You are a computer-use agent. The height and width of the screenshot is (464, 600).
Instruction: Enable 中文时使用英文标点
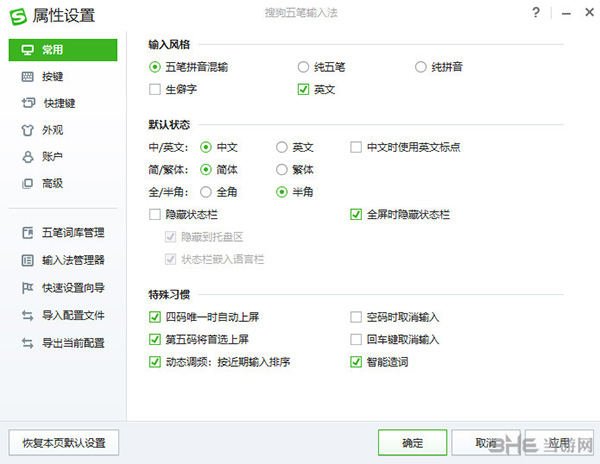356,147
